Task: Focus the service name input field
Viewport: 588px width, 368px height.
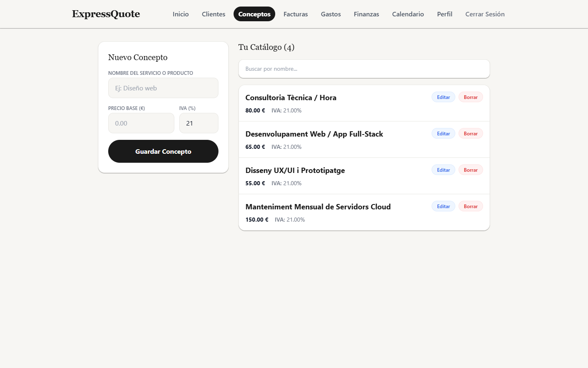Action: coord(163,88)
